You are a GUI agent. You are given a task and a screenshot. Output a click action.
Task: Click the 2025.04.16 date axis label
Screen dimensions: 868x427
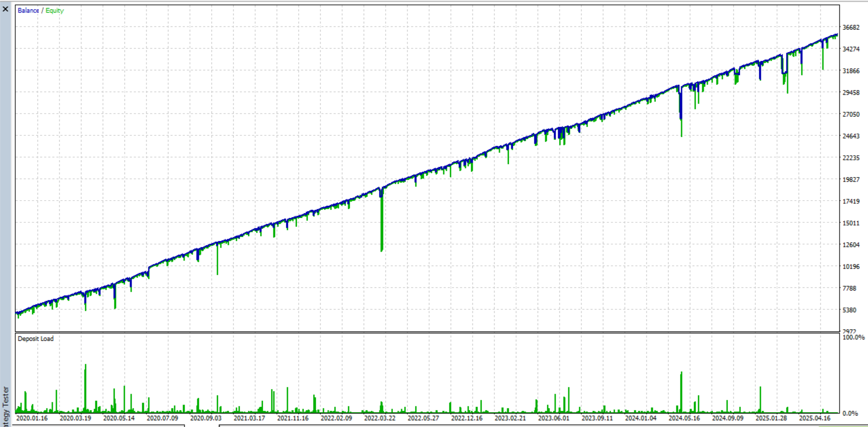point(815,418)
